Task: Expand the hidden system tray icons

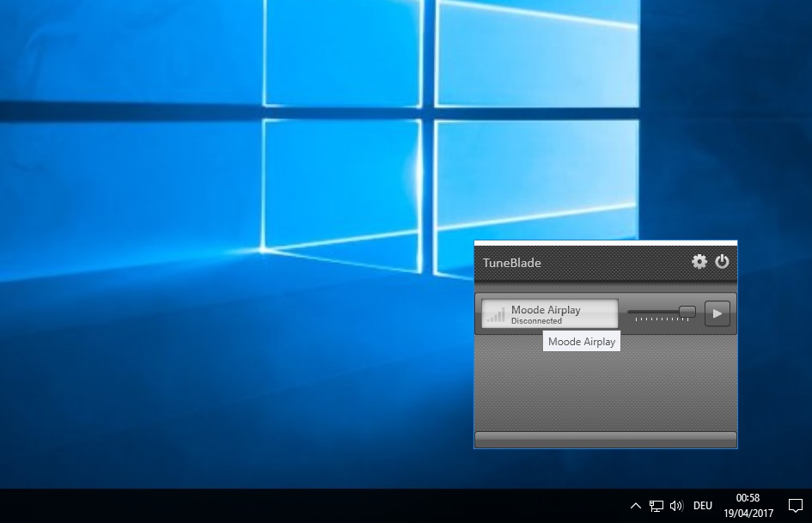Action: (635, 506)
